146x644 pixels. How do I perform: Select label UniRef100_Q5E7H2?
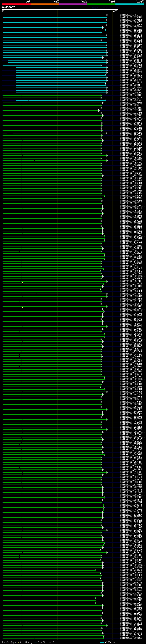click(x=131, y=306)
